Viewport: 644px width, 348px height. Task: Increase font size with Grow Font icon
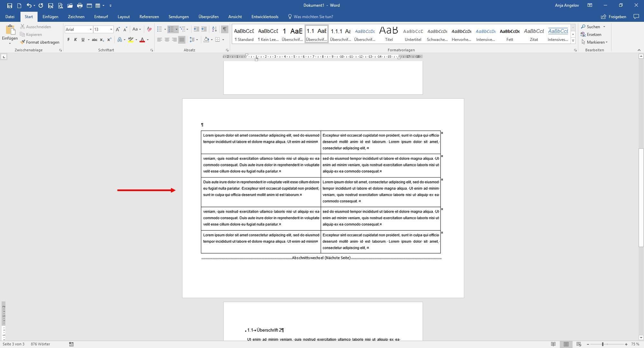click(118, 29)
